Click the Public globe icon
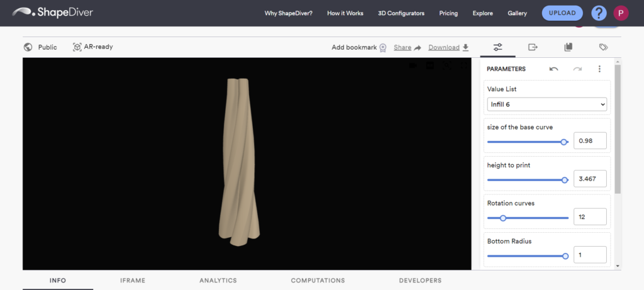This screenshot has width=644, height=290. tap(28, 47)
